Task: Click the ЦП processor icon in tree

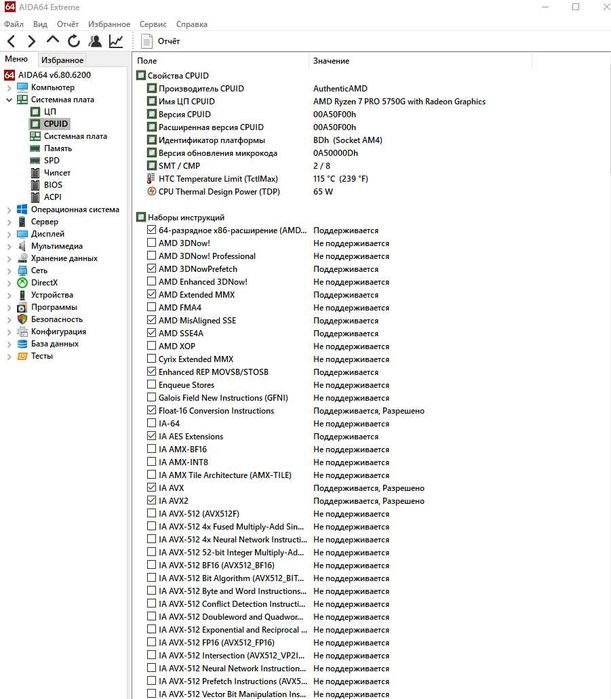Action: click(x=35, y=111)
